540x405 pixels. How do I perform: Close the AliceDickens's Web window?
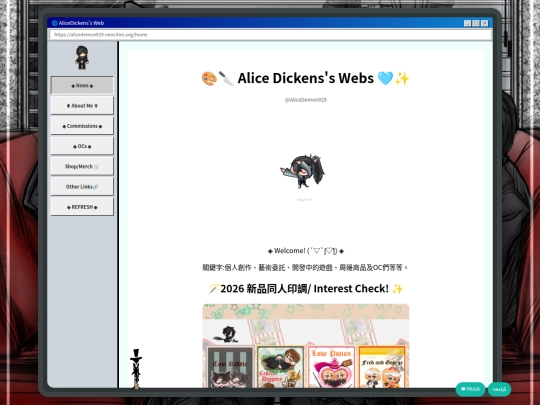(x=485, y=23)
